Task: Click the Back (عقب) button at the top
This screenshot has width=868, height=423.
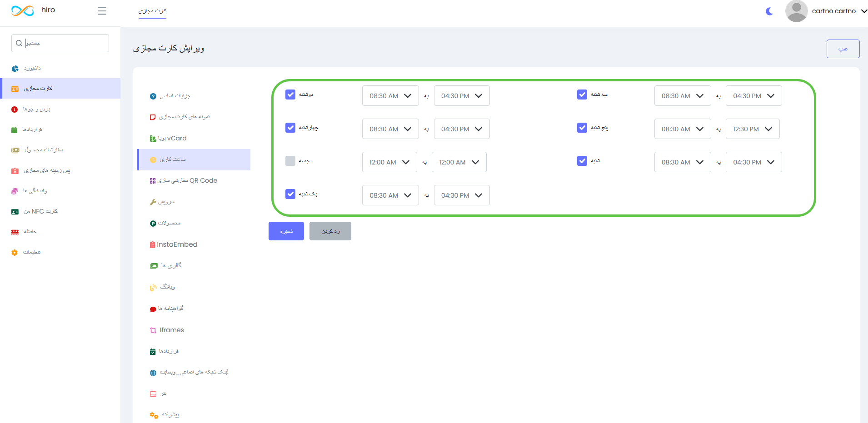Action: point(843,49)
